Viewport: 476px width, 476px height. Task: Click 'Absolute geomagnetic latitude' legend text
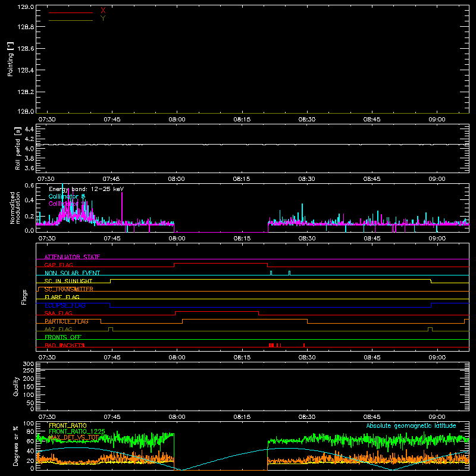[411, 425]
